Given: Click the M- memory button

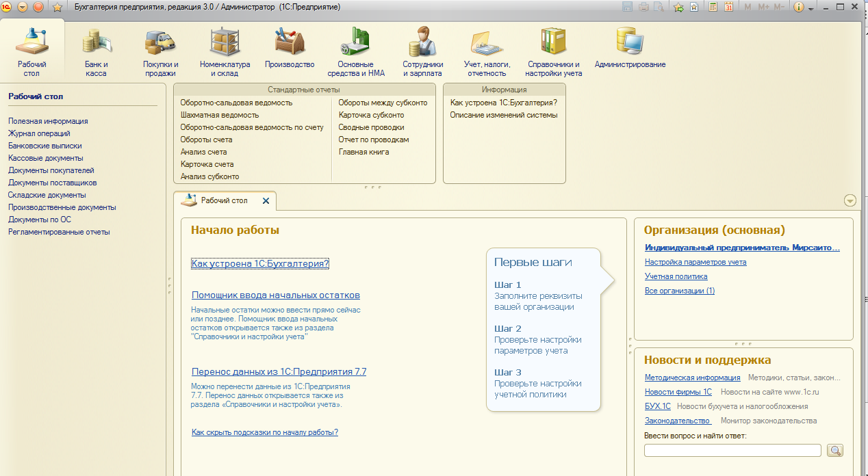Looking at the screenshot, I should 780,7.
